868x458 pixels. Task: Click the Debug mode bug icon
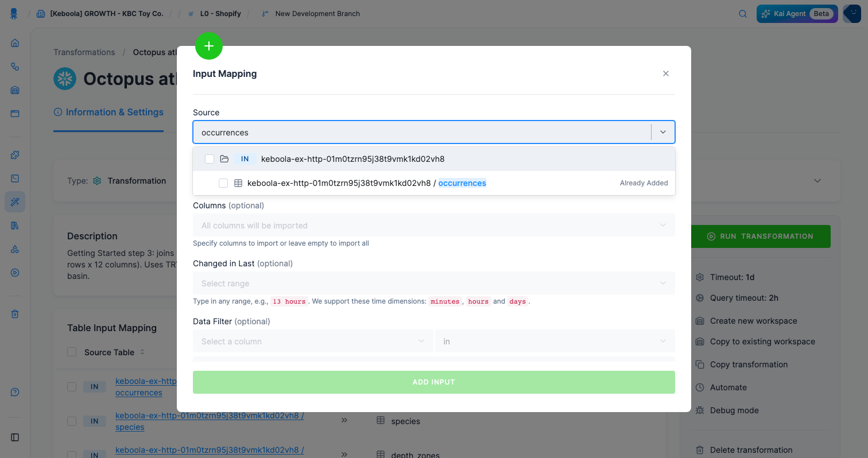tap(699, 410)
